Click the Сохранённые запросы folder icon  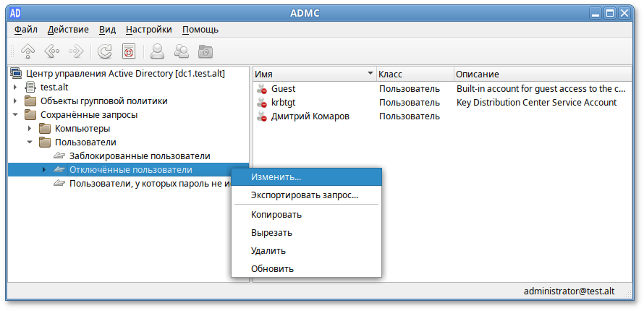pyautogui.click(x=30, y=115)
